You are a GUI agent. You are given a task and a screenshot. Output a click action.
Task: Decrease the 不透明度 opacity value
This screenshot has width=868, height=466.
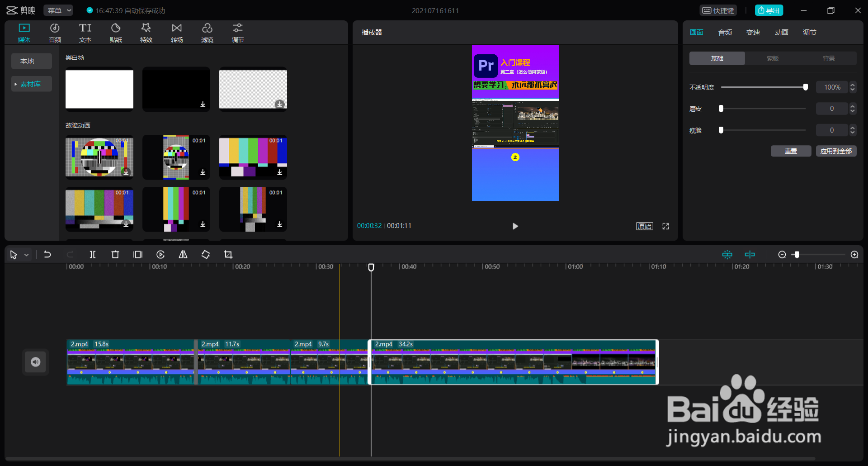[853, 90]
